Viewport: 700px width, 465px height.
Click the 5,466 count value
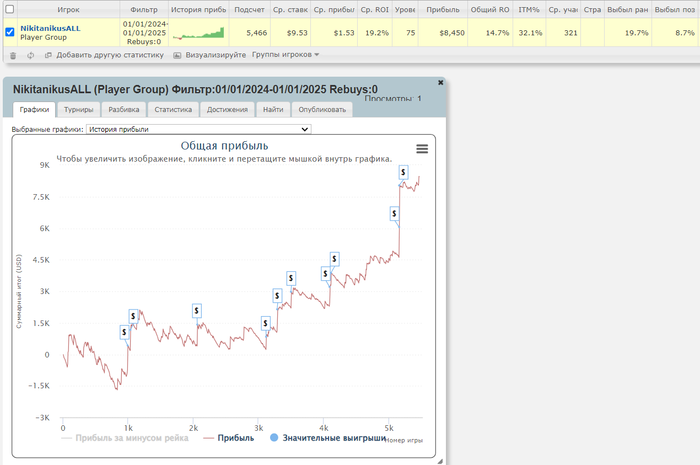click(257, 33)
